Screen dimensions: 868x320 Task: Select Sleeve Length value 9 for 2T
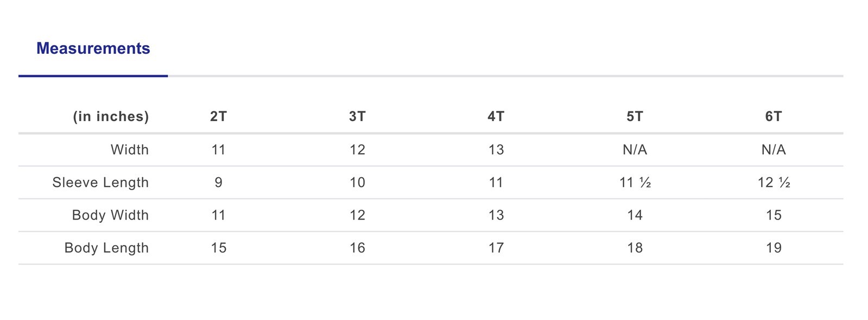(218, 183)
